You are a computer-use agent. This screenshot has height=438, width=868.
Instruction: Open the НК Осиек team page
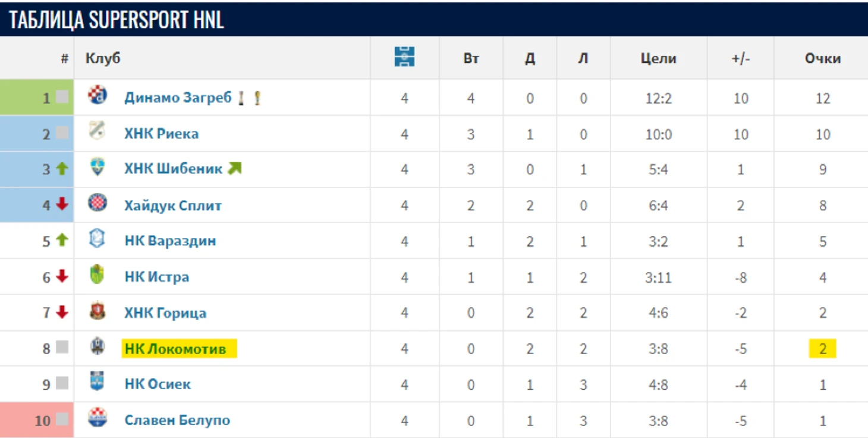point(158,384)
